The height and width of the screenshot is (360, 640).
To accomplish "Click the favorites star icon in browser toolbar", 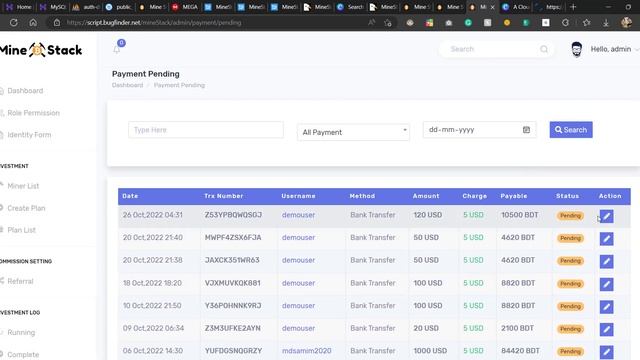I will (x=587, y=23).
